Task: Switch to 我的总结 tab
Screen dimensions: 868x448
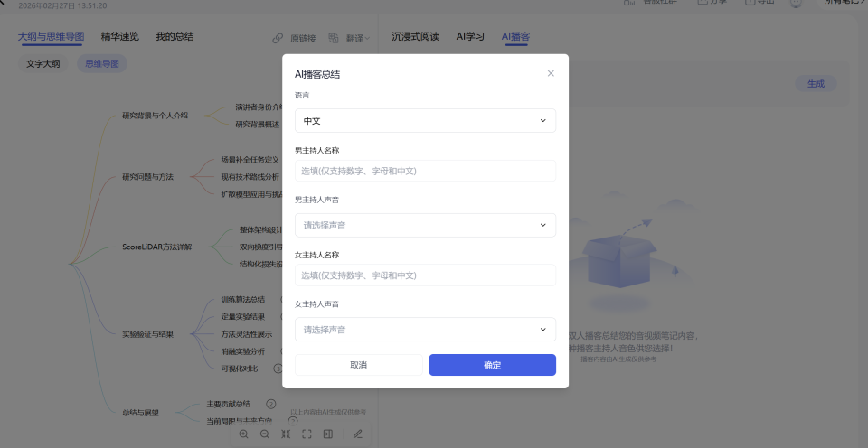Action: click(175, 36)
